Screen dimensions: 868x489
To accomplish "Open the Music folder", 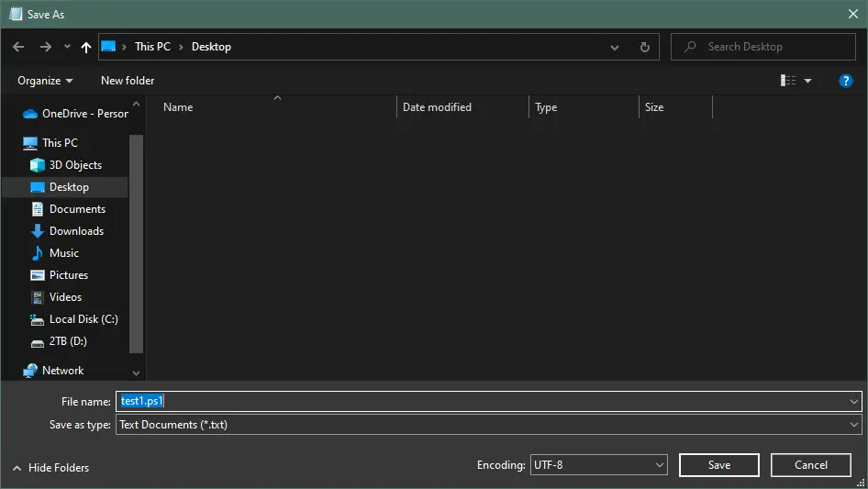I will coord(54,253).
